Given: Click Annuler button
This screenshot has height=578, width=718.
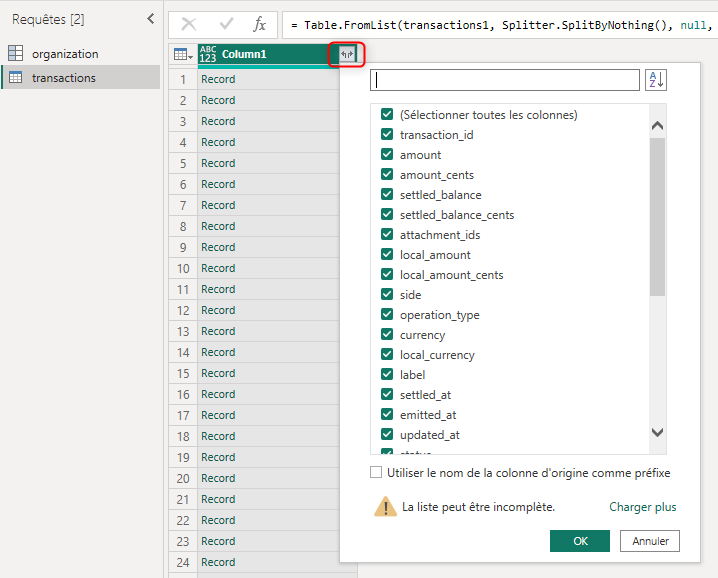Looking at the screenshot, I should click(x=650, y=541).
